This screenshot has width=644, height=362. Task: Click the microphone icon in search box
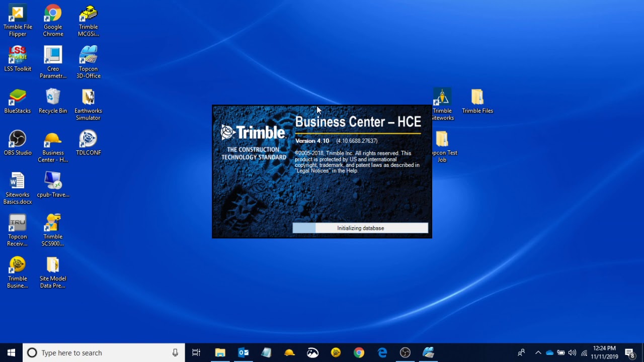click(175, 352)
